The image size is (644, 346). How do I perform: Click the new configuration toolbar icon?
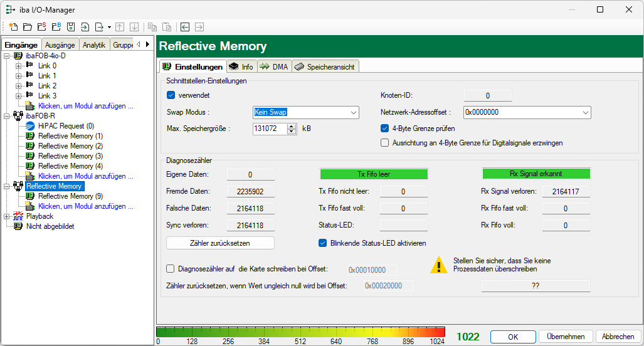pos(12,27)
